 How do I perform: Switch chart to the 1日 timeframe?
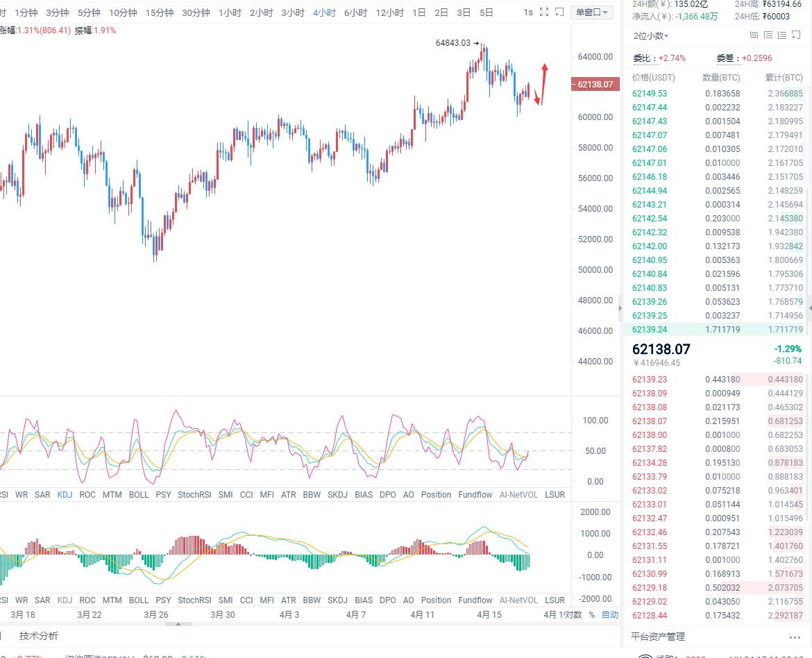[x=419, y=12]
